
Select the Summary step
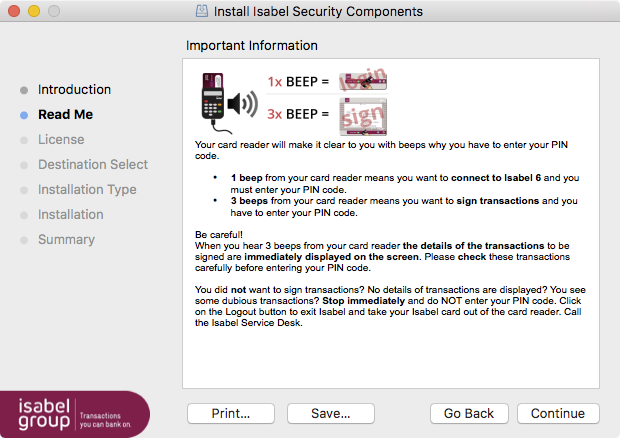pos(66,240)
